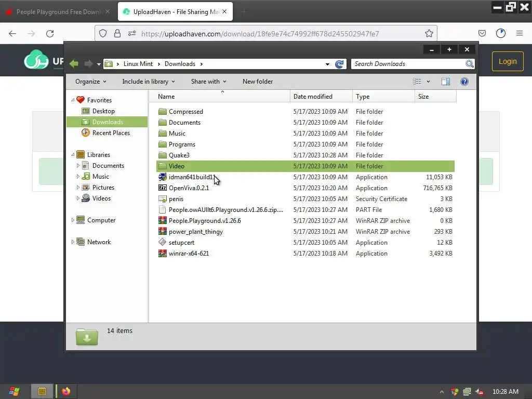The width and height of the screenshot is (532, 399).
Task: Select Desktop in Favorites
Action: (x=103, y=111)
